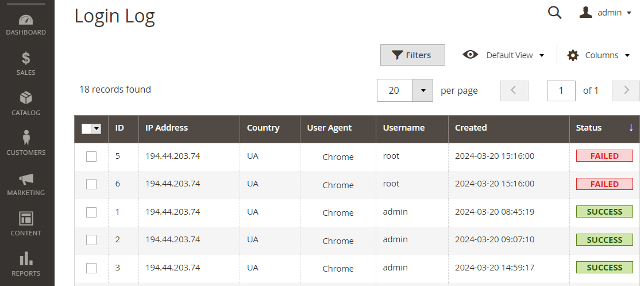644x286 pixels.
Task: Click SUCCESS status badge for ID 2
Action: coord(604,239)
